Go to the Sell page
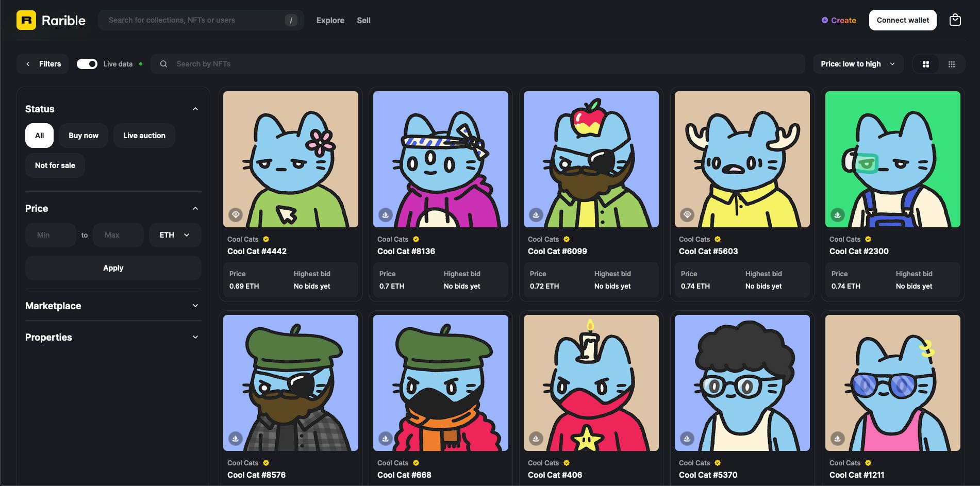The width and height of the screenshot is (980, 486). (x=363, y=20)
